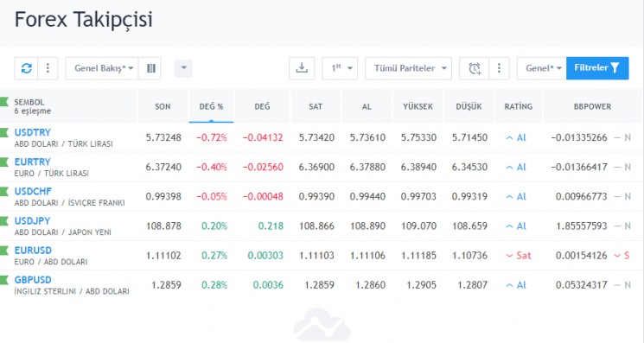Image resolution: width=644 pixels, height=343 pixels.
Task: Click the download export icon
Action: point(302,68)
